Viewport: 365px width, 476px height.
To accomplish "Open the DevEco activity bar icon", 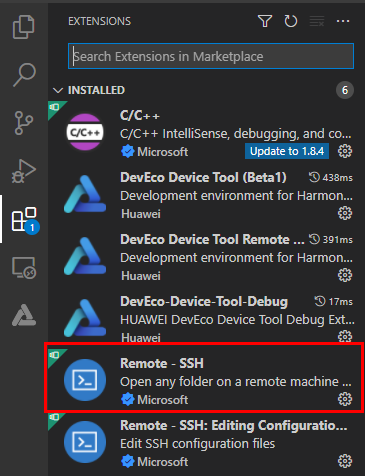I will [24, 315].
